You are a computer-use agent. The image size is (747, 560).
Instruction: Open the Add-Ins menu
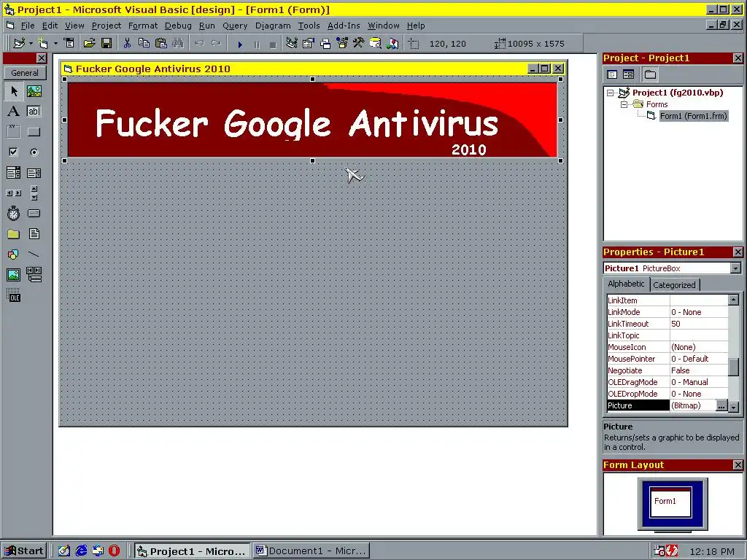(344, 26)
